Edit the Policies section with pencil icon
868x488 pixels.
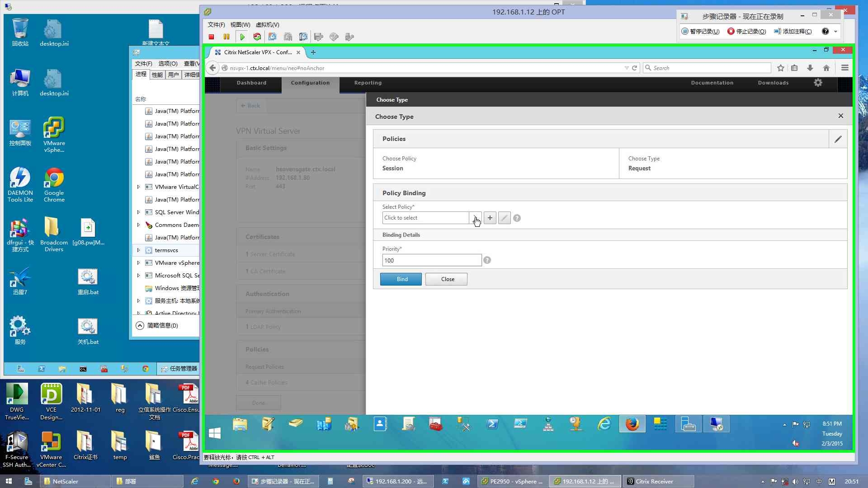click(x=838, y=139)
